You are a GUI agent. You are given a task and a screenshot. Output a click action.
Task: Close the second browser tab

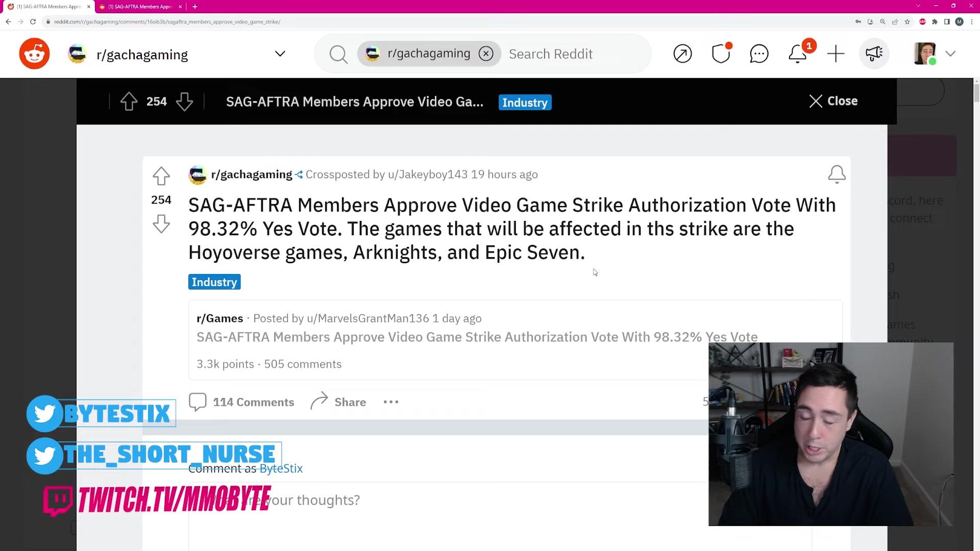pos(180,7)
